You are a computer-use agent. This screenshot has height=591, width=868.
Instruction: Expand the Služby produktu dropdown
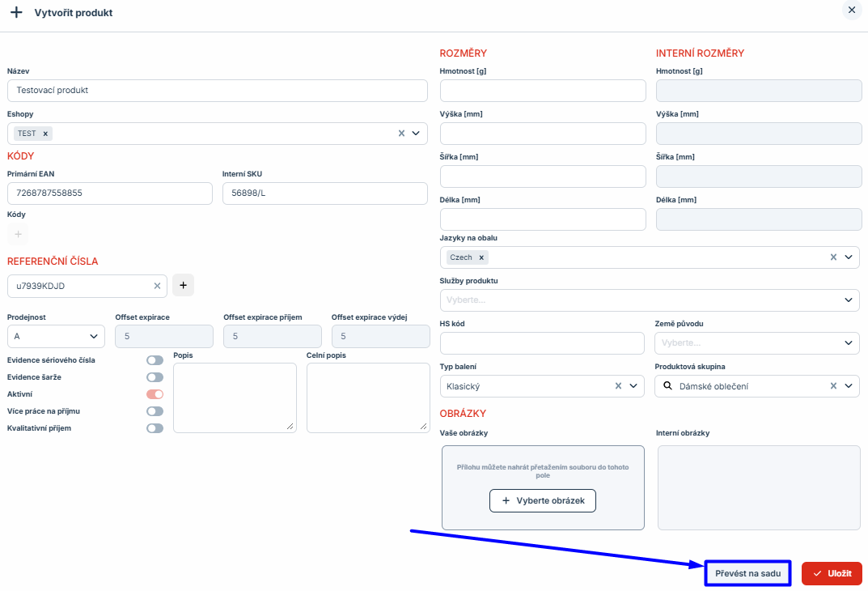point(649,300)
